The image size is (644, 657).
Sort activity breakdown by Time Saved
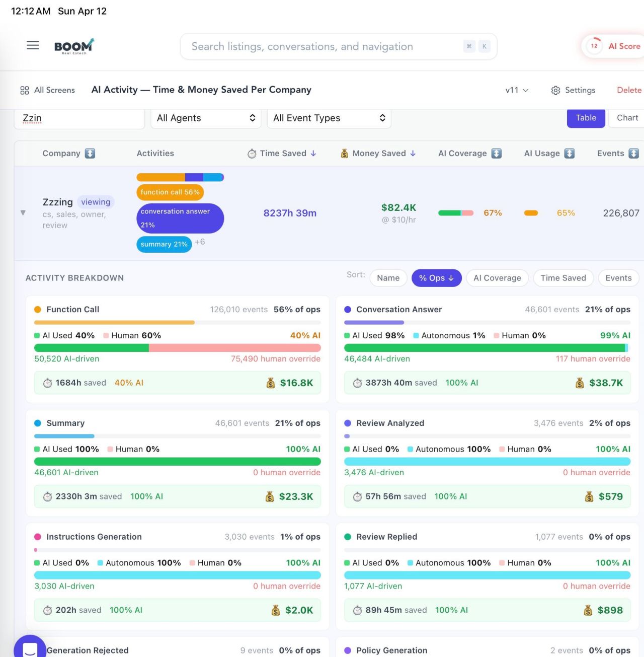click(563, 278)
